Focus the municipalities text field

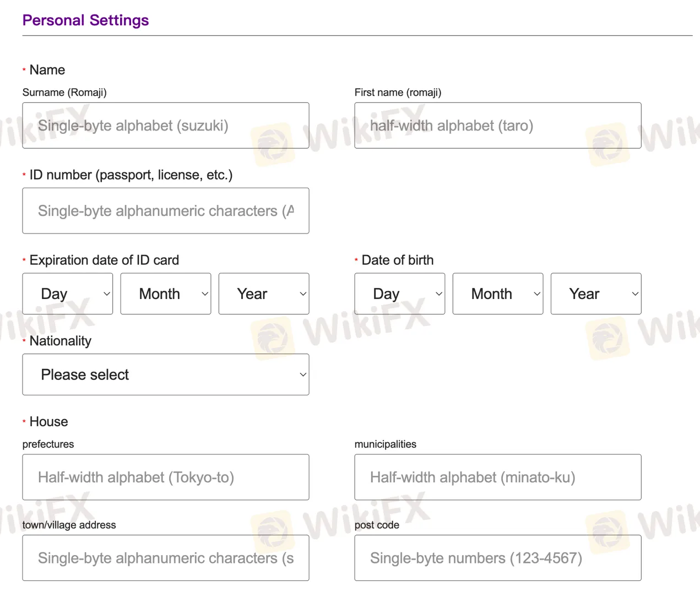497,477
